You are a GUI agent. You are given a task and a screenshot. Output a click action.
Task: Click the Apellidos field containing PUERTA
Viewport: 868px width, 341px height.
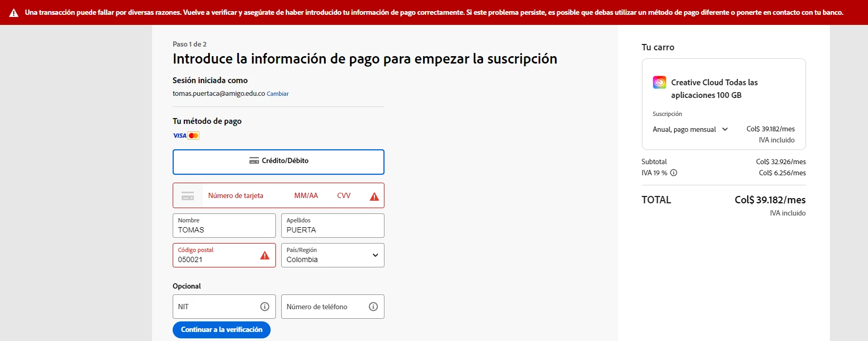click(333, 226)
